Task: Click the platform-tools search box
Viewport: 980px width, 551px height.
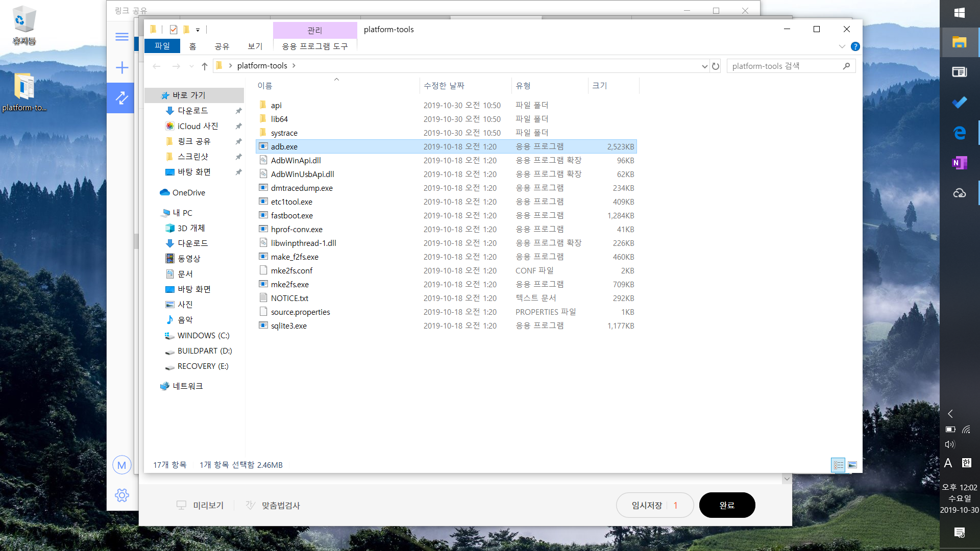Action: click(786, 66)
